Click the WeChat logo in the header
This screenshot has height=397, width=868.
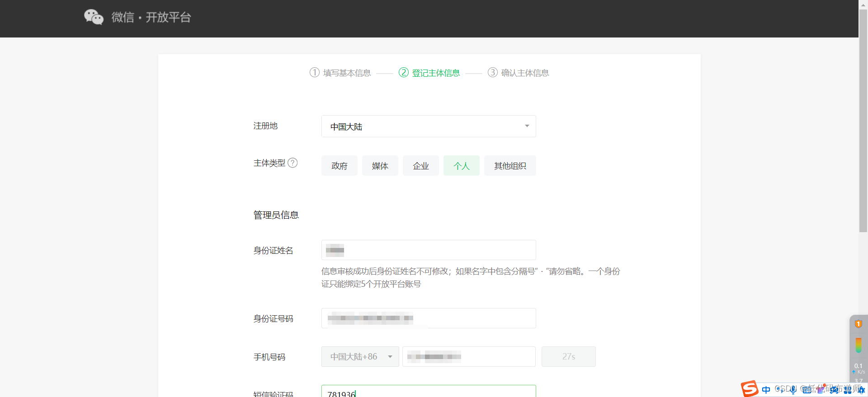click(x=94, y=17)
